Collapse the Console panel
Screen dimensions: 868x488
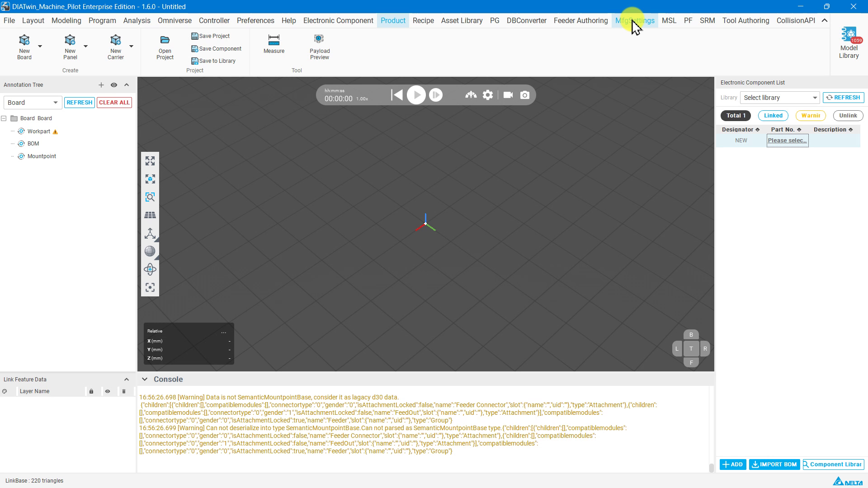point(145,380)
